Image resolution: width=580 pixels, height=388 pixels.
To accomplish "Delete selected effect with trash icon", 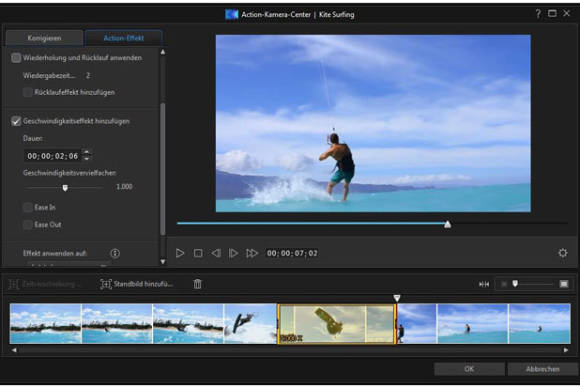I will [x=198, y=284].
